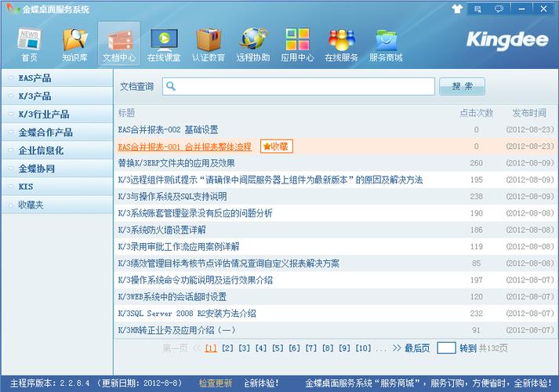Click the 文档查询 search input field
This screenshot has height=392, width=559.
299,86
